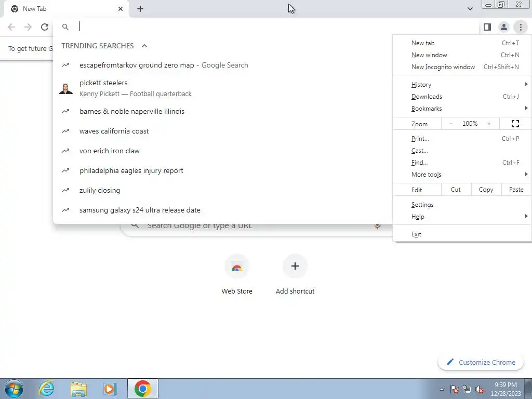Decrease zoom with the minus button
The height and width of the screenshot is (399, 532).
(x=450, y=124)
